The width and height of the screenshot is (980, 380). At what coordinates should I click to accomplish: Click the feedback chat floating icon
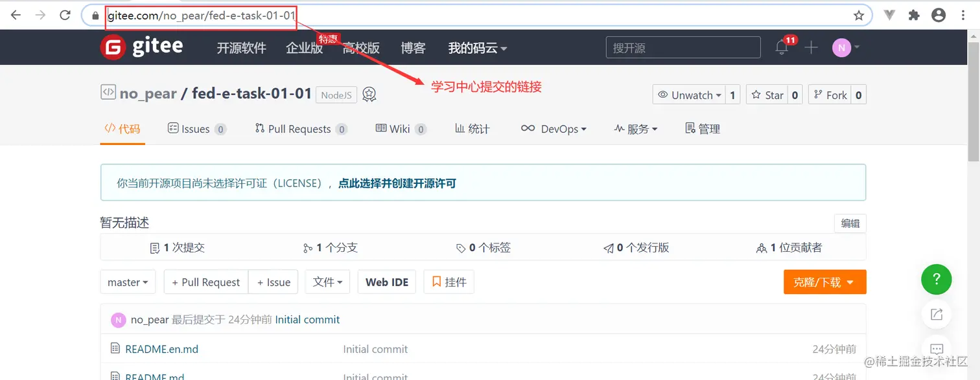click(936, 349)
